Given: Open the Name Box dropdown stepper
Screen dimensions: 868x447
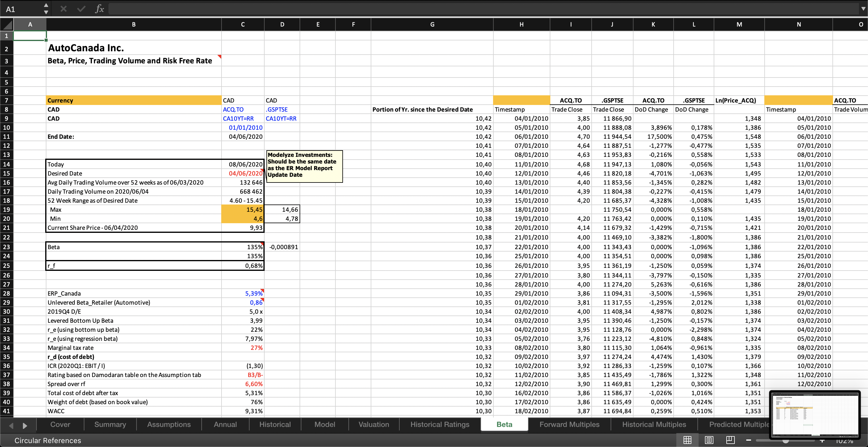Looking at the screenshot, I should tap(46, 9).
